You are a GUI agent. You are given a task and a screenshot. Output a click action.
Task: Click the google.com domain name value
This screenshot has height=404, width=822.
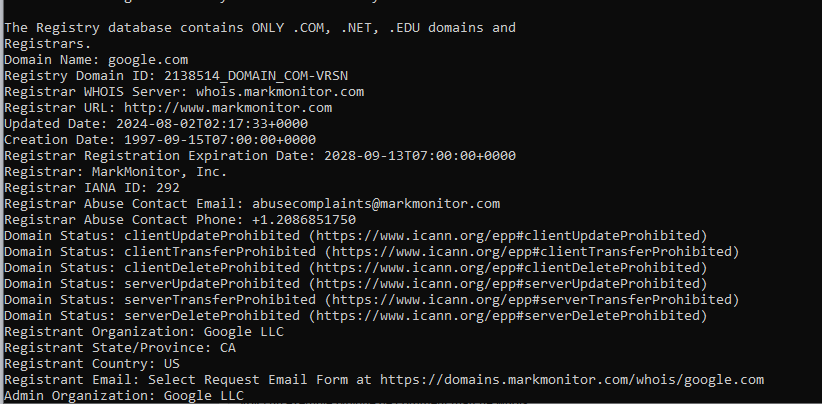(x=148, y=59)
